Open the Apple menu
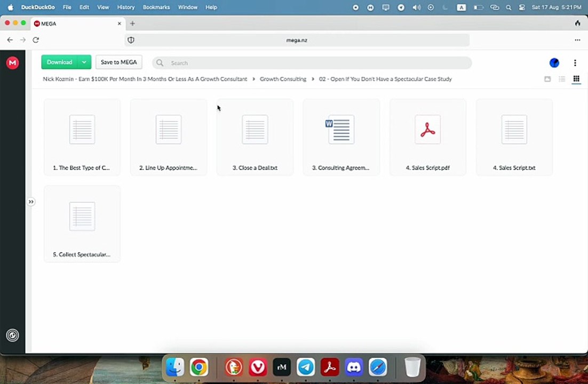Viewport: 588px width, 384px height. pos(11,7)
